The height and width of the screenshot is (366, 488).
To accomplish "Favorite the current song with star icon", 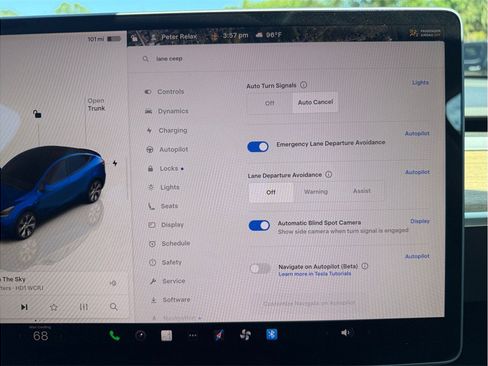I will tap(54, 307).
